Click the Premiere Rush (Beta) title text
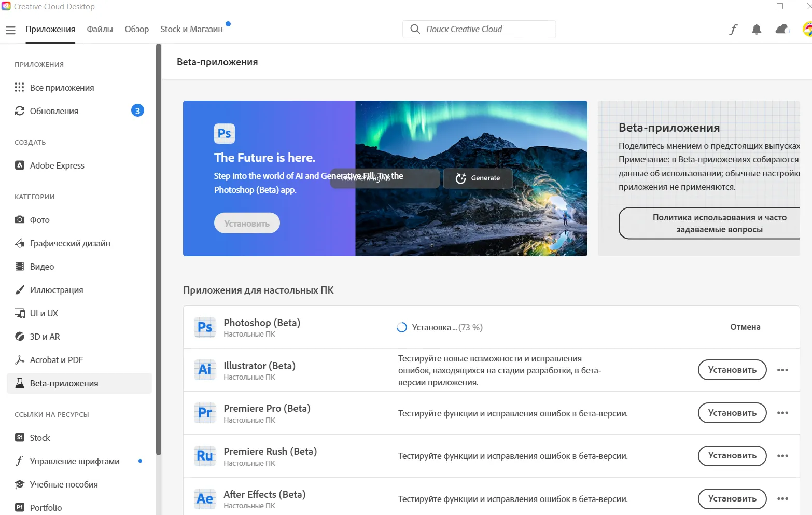812x515 pixels. (x=270, y=451)
